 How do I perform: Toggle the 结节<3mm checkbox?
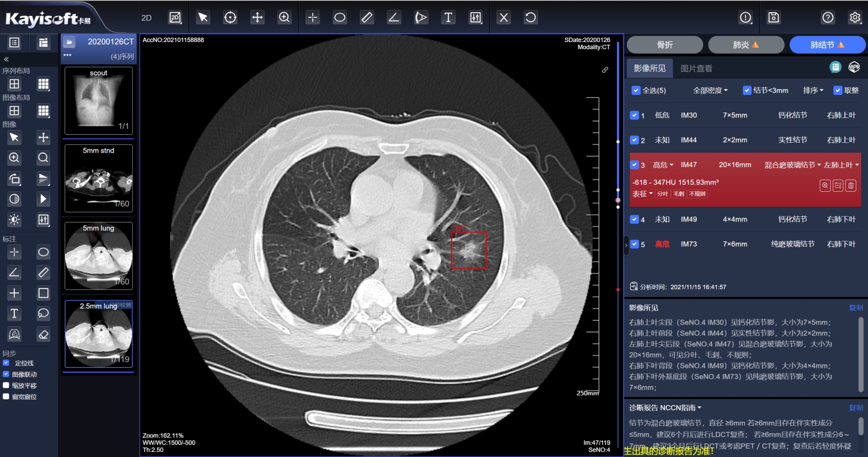click(x=747, y=90)
